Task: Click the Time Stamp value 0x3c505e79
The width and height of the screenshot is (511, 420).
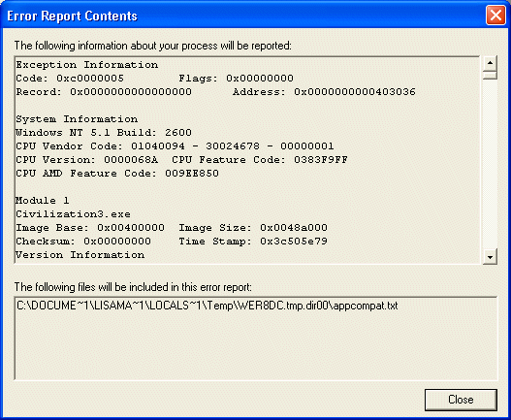Action: point(294,242)
